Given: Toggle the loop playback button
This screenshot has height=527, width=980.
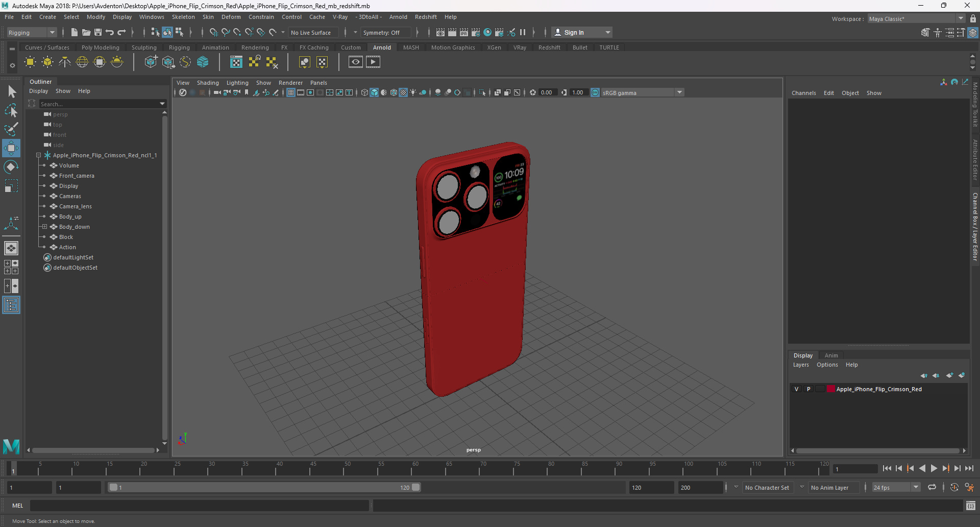Looking at the screenshot, I should click(932, 487).
